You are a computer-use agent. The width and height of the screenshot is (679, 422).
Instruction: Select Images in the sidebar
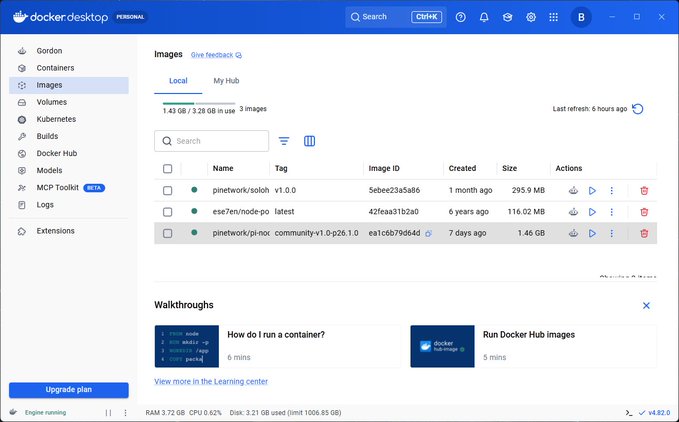68,85
